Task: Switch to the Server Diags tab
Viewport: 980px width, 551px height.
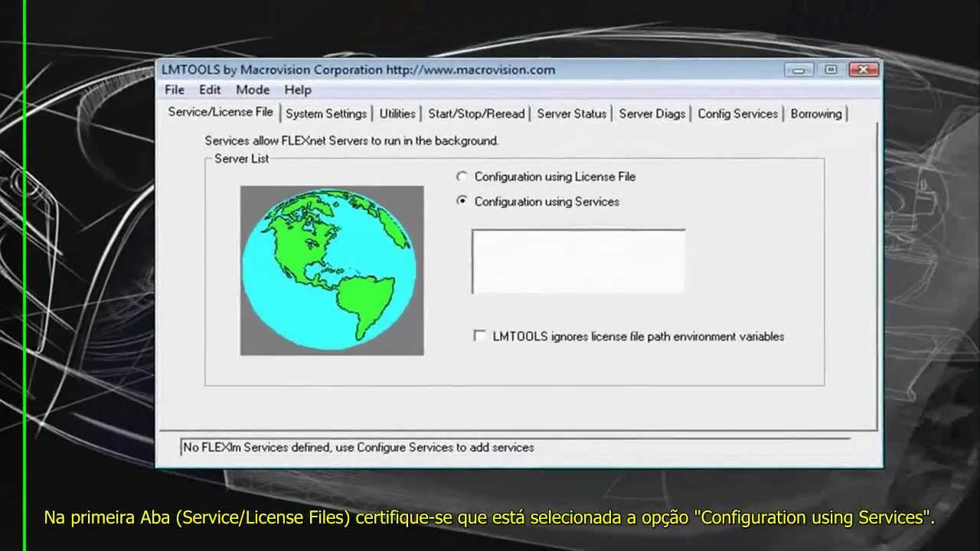Action: click(652, 113)
